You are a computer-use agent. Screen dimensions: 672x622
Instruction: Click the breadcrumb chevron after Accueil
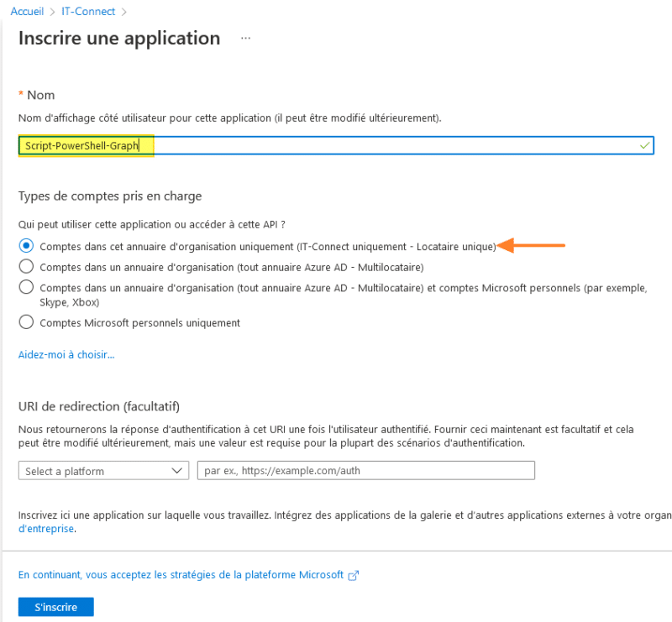[x=51, y=13]
